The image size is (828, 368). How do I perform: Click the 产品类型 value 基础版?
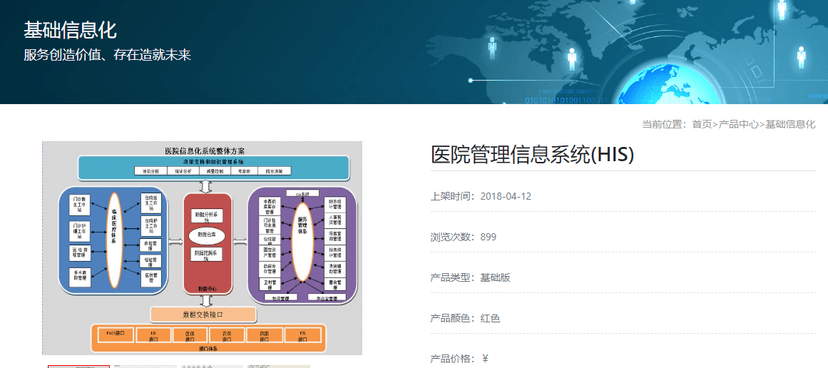click(495, 278)
